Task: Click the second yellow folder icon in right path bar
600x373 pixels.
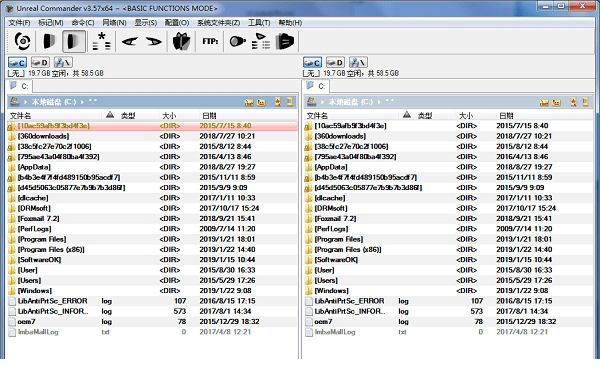Action: [x=556, y=102]
